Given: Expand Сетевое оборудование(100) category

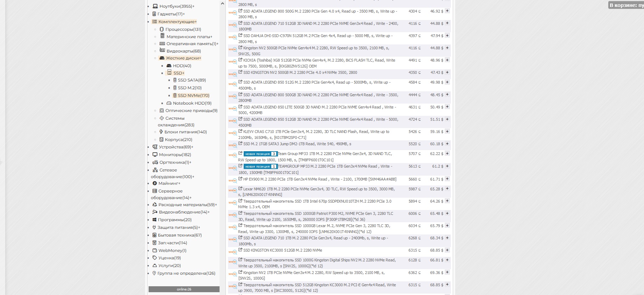Looking at the screenshot, I should tap(172, 173).
